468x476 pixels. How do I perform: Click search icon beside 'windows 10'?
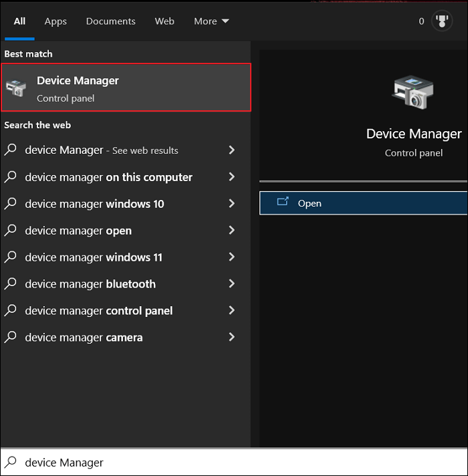pos(10,203)
